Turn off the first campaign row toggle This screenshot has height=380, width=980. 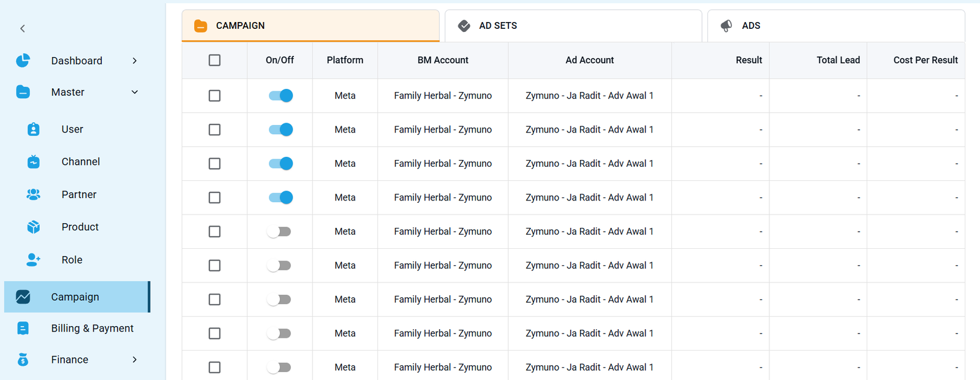(281, 96)
